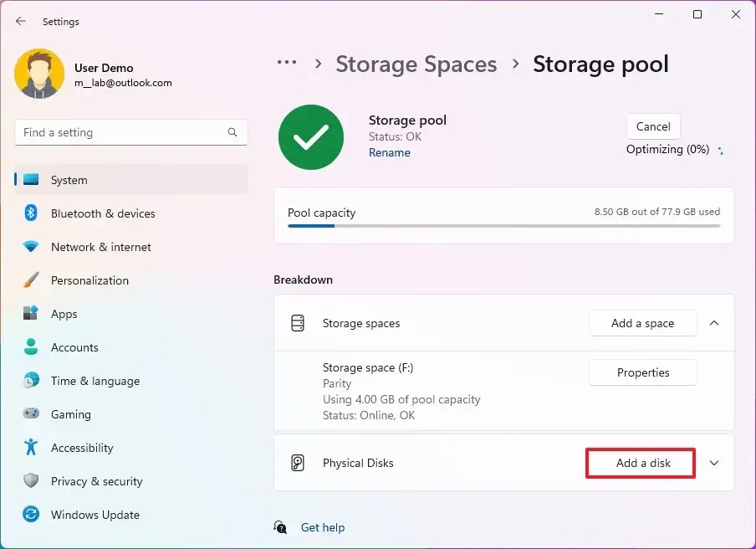Navigate to Storage Spaces via breadcrumb
Screen dimensions: 756x549
416,64
